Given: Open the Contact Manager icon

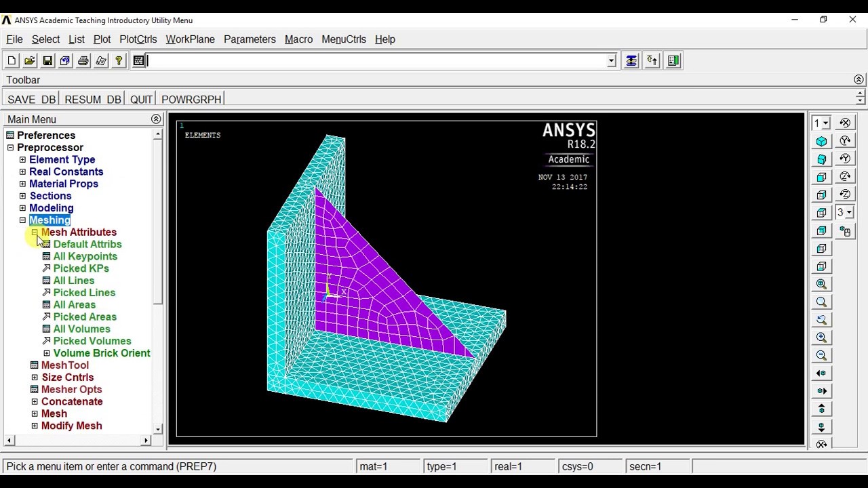Looking at the screenshot, I should 673,61.
